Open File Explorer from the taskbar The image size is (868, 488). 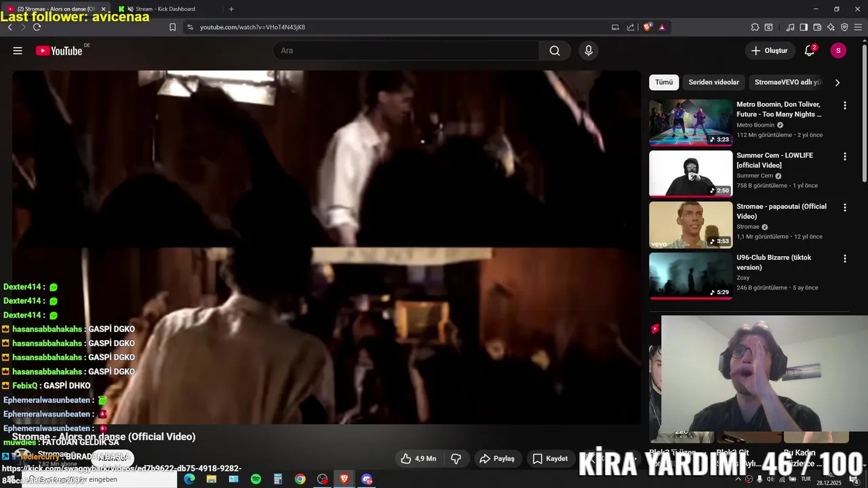click(212, 479)
